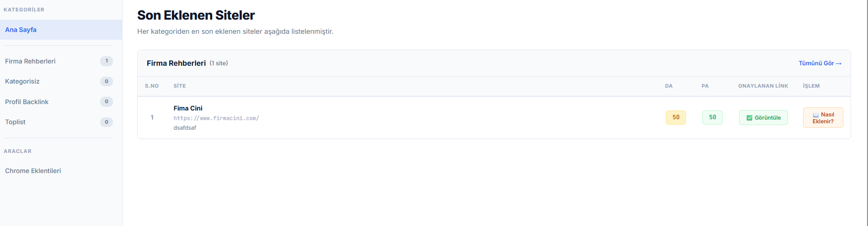The width and height of the screenshot is (868, 226).
Task: Click the Kategorisiz count badge 0
Action: tap(107, 81)
